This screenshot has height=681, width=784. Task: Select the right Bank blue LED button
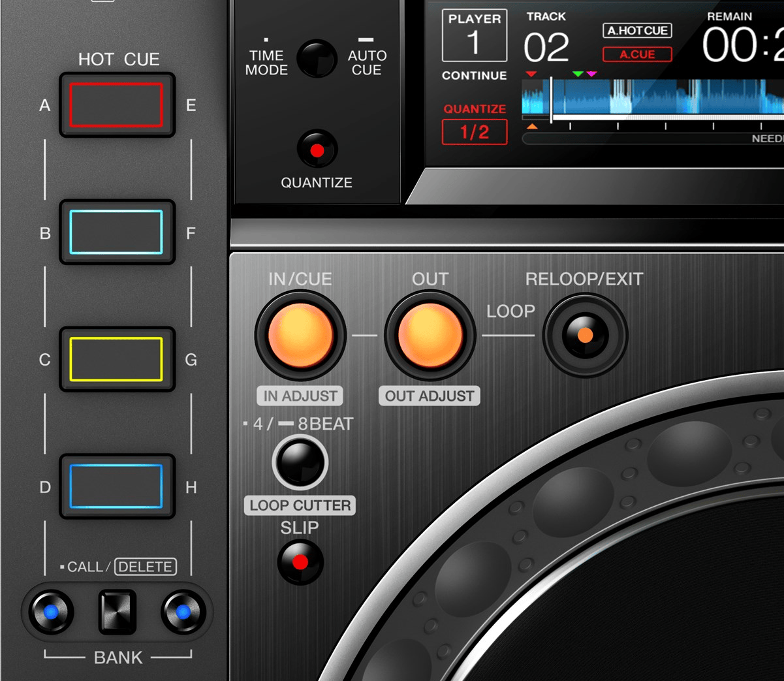tap(183, 612)
